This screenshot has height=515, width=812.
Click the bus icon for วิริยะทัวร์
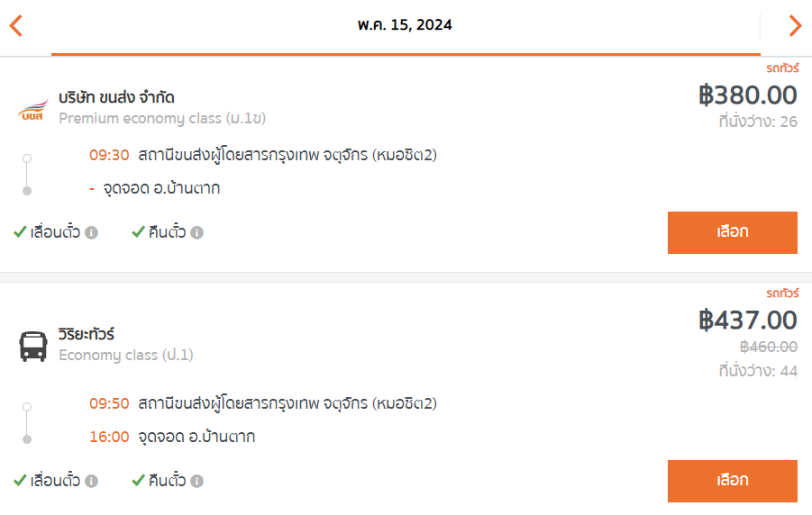(x=33, y=346)
